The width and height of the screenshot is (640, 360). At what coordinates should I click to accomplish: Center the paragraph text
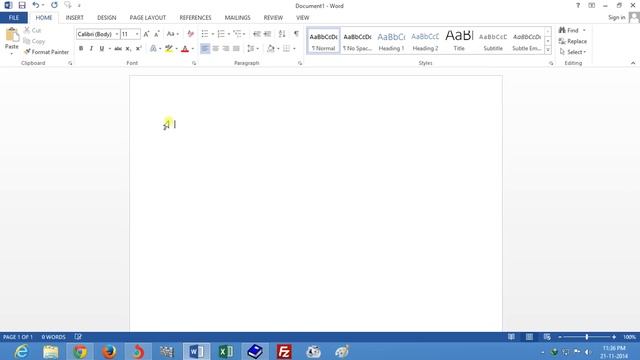216,49
